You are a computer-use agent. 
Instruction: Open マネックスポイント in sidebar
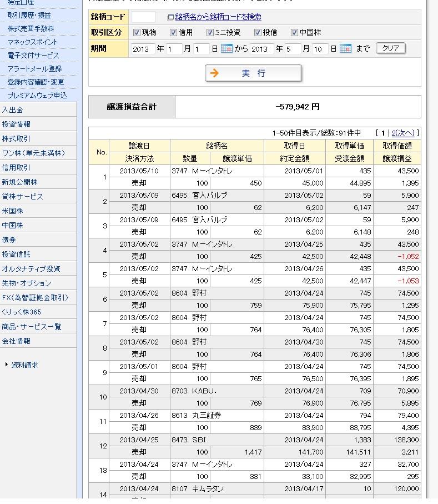[x=32, y=42]
